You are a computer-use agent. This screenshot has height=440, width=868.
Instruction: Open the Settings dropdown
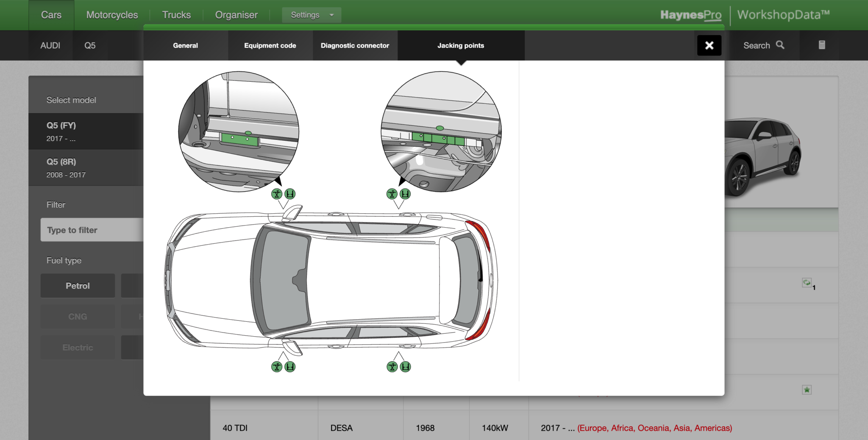(x=312, y=15)
